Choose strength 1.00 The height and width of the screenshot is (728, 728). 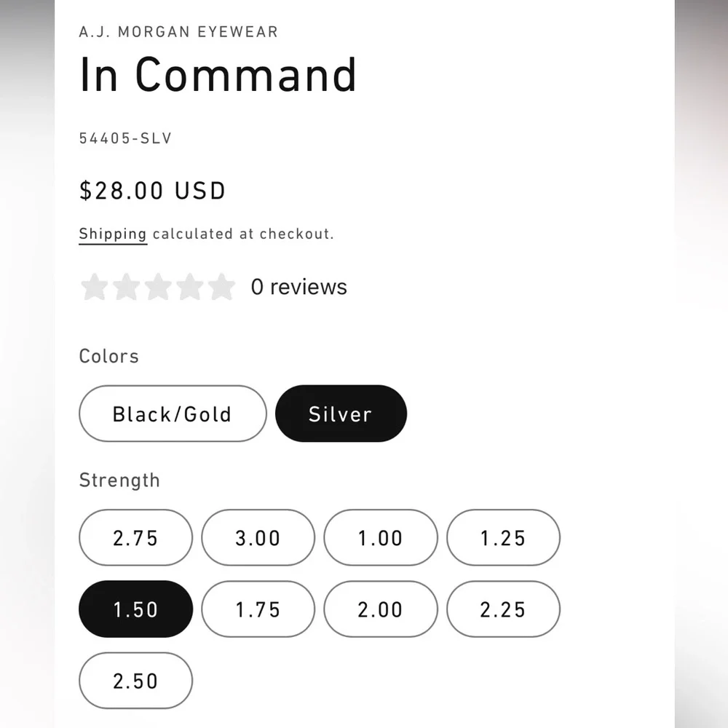pos(381,538)
